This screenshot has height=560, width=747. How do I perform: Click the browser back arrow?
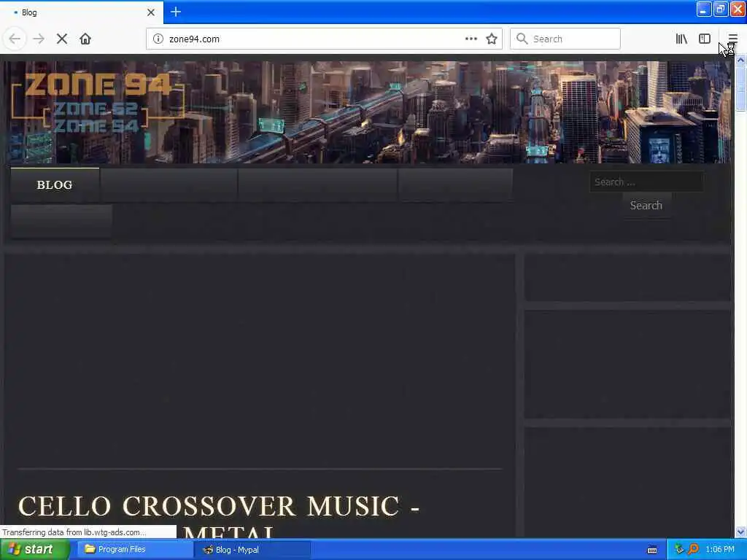[x=15, y=39]
